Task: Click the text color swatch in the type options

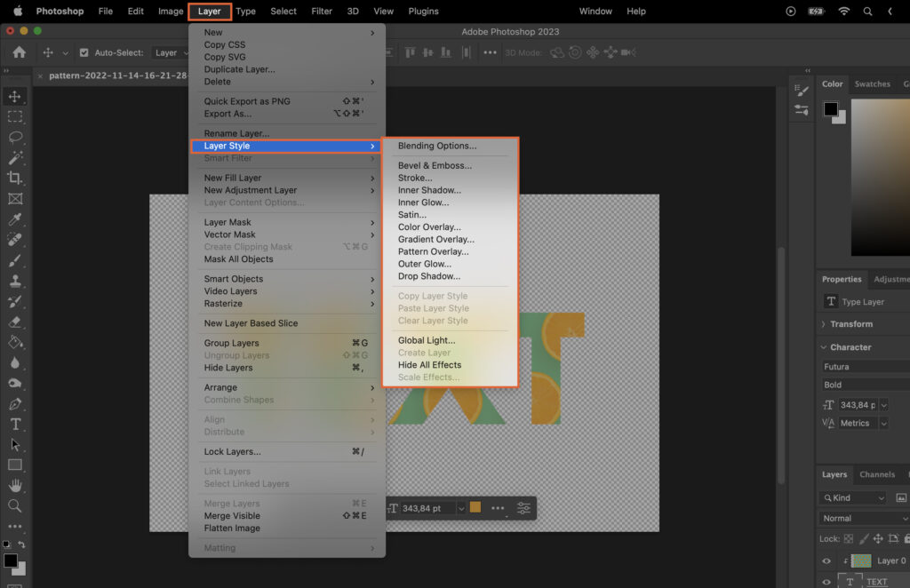Action: pos(475,507)
